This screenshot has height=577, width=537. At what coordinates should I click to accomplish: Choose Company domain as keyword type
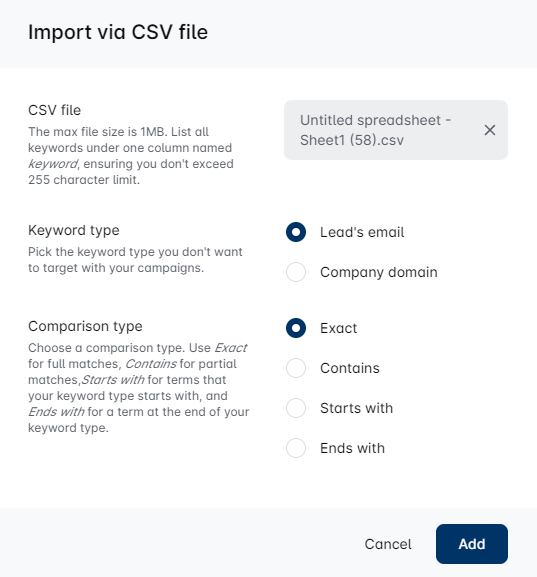tap(296, 272)
